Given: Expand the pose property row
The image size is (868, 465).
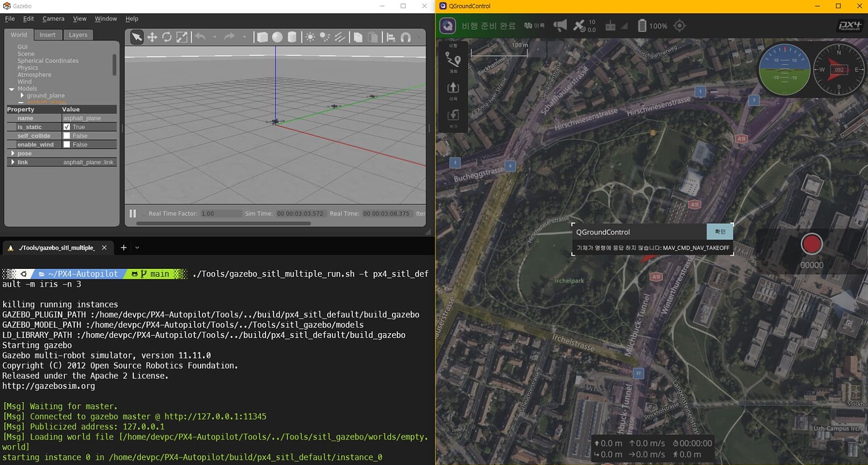Looking at the screenshot, I should point(12,153).
